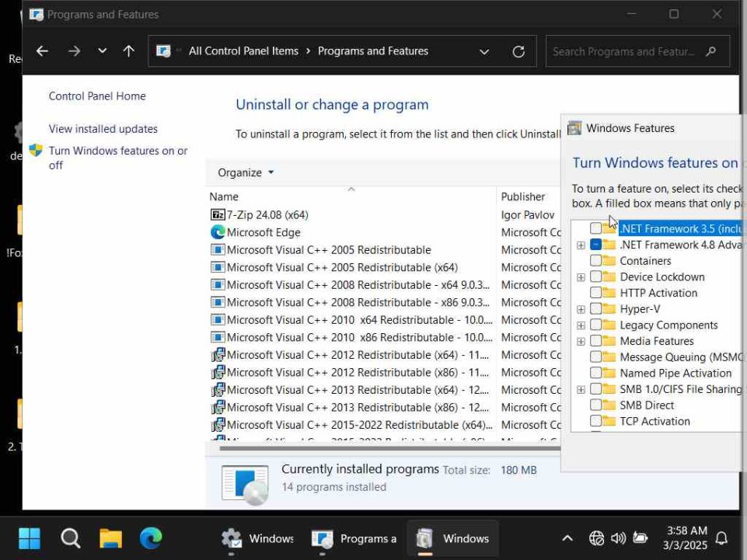Open the Organize dropdown menu

tap(246, 172)
